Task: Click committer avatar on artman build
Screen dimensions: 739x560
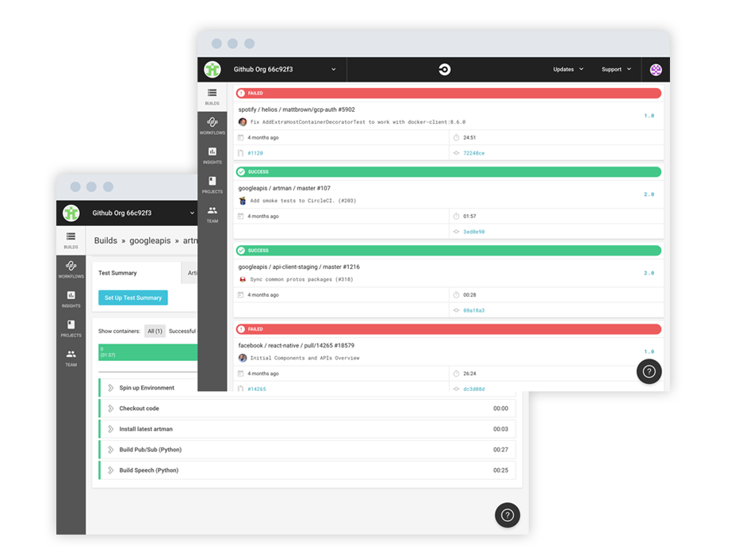Action: (243, 201)
